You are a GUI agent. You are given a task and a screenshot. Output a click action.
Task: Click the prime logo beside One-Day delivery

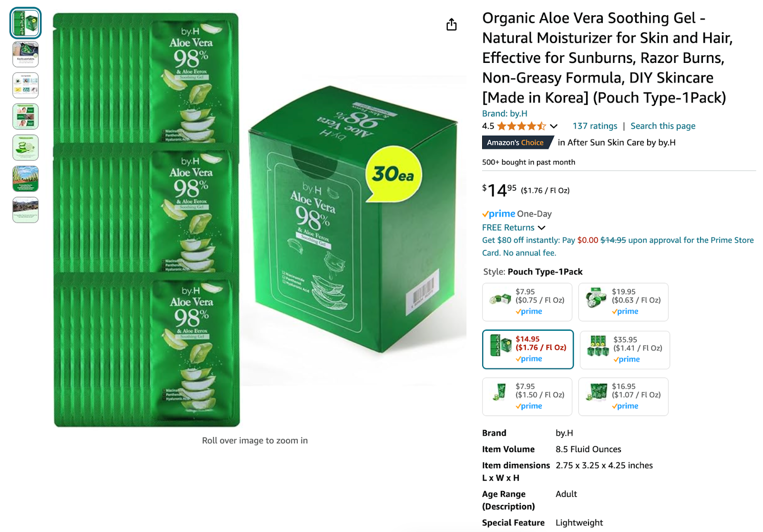pos(499,214)
